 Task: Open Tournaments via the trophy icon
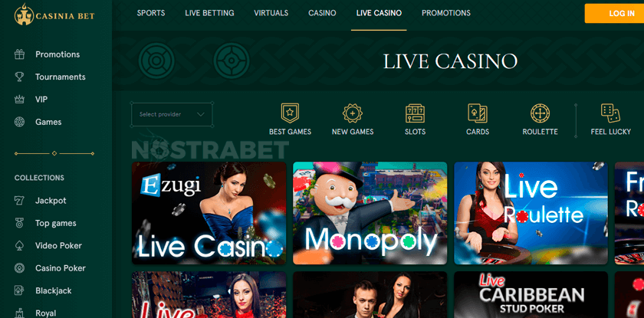click(19, 77)
